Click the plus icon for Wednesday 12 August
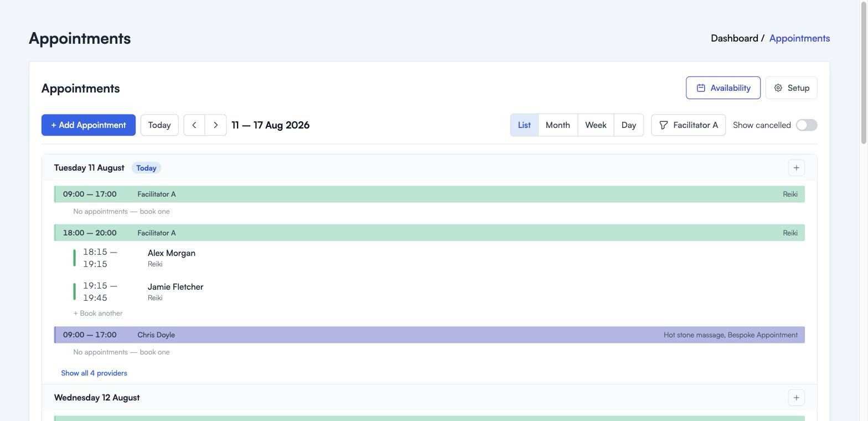Image resolution: width=868 pixels, height=421 pixels. [x=796, y=398]
